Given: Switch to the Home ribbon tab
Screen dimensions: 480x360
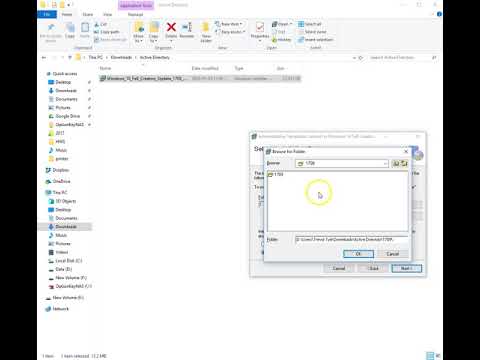Looking at the screenshot, I should [x=67, y=14].
